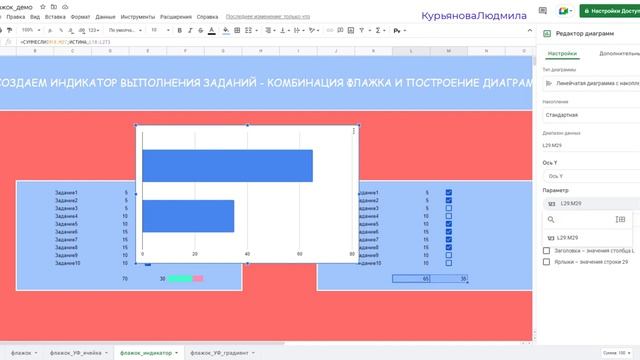
Task: Open the Данные menu
Action: [105, 17]
